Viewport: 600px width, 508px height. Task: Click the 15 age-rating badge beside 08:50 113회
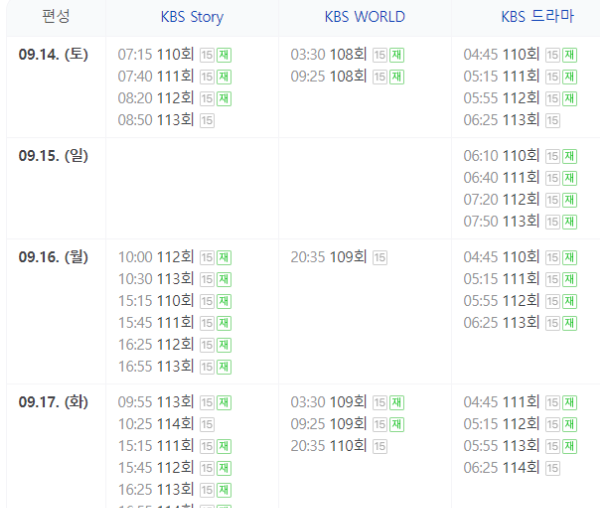pyautogui.click(x=207, y=120)
